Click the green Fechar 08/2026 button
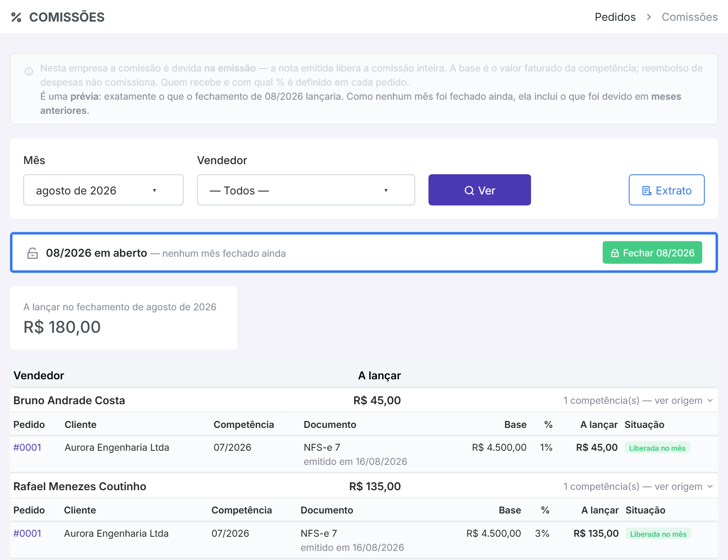The height and width of the screenshot is (560, 728). [652, 253]
